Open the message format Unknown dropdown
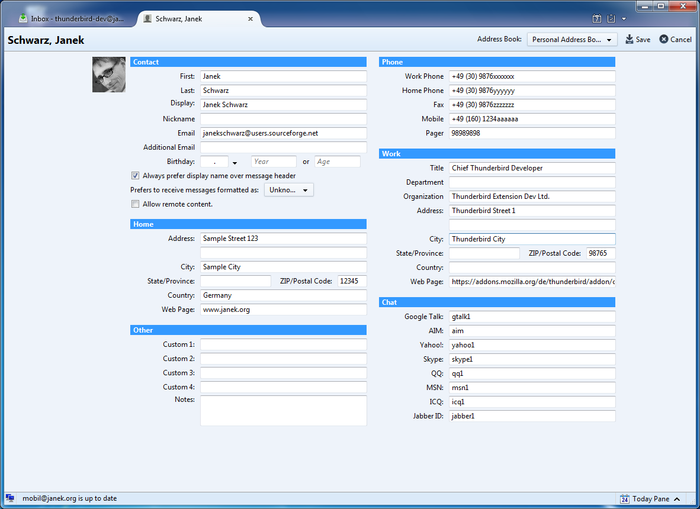 [288, 190]
